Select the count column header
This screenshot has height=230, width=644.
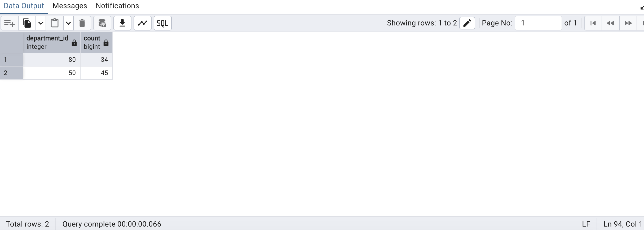pyautogui.click(x=92, y=42)
